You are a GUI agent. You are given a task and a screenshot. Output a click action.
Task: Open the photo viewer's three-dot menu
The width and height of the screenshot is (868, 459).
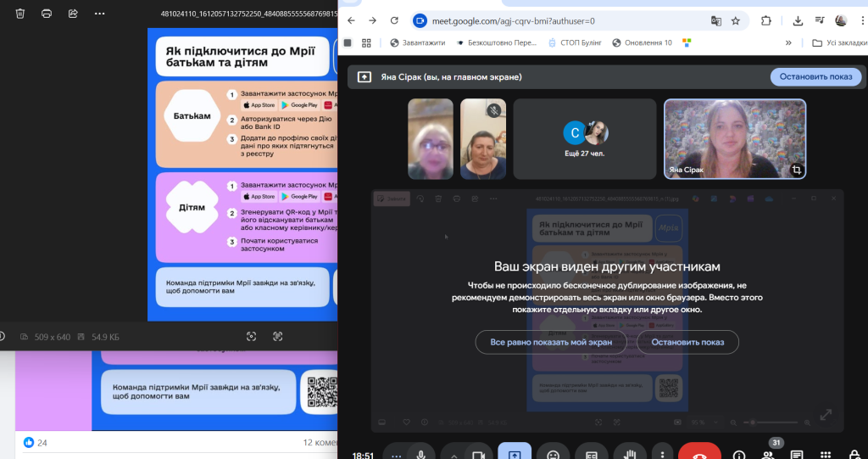99,14
